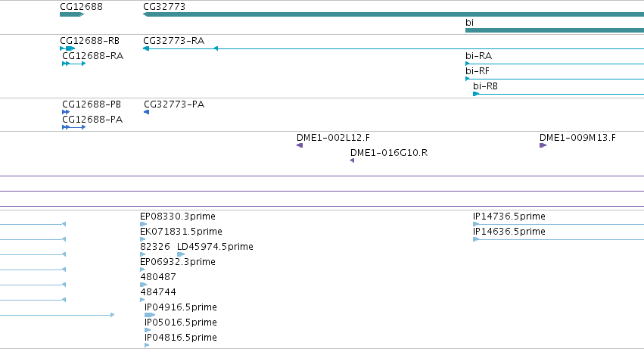Select the DME1-002L12.F label
This screenshot has width=644, height=349.
pos(333,138)
